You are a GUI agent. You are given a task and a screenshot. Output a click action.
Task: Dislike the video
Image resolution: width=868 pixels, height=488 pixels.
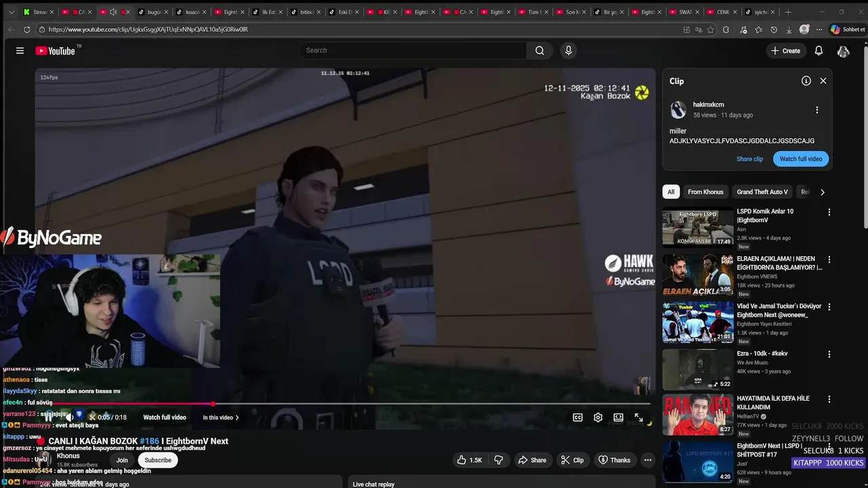pyautogui.click(x=498, y=460)
